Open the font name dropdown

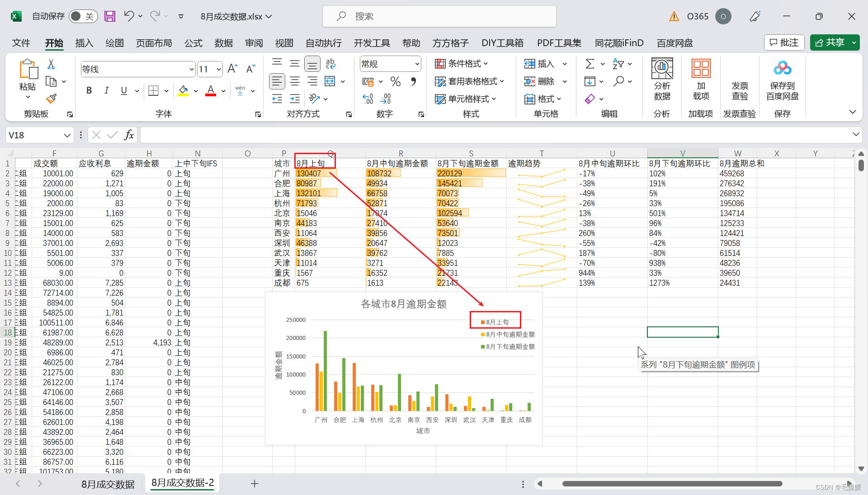pyautogui.click(x=192, y=69)
